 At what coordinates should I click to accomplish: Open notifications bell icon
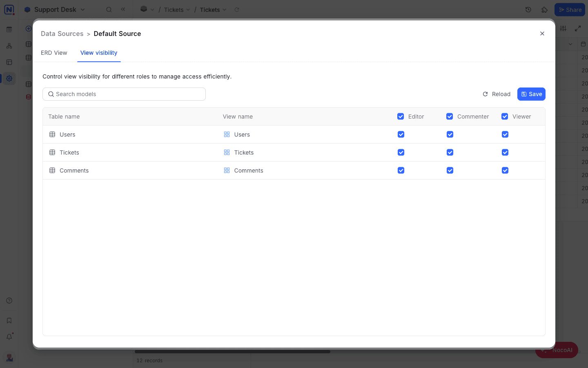tap(9, 337)
